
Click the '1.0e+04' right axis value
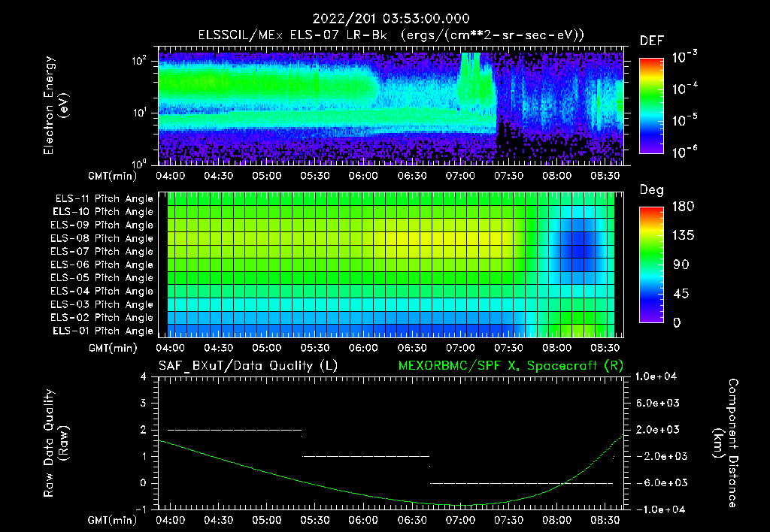tap(656, 376)
